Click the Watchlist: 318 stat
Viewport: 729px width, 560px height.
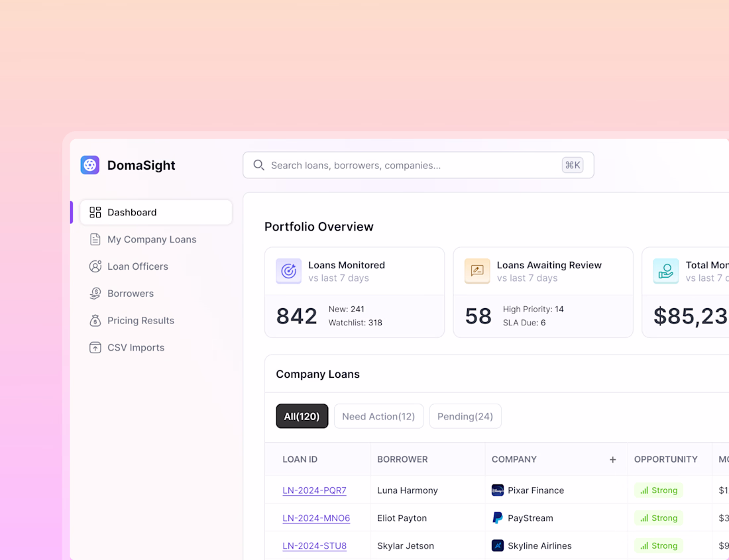click(x=355, y=323)
